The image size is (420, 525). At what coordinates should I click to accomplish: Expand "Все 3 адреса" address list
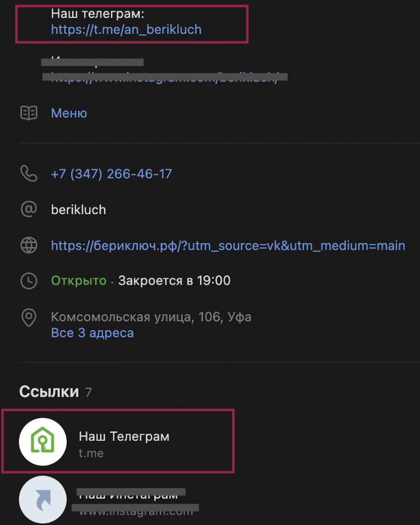point(92,333)
